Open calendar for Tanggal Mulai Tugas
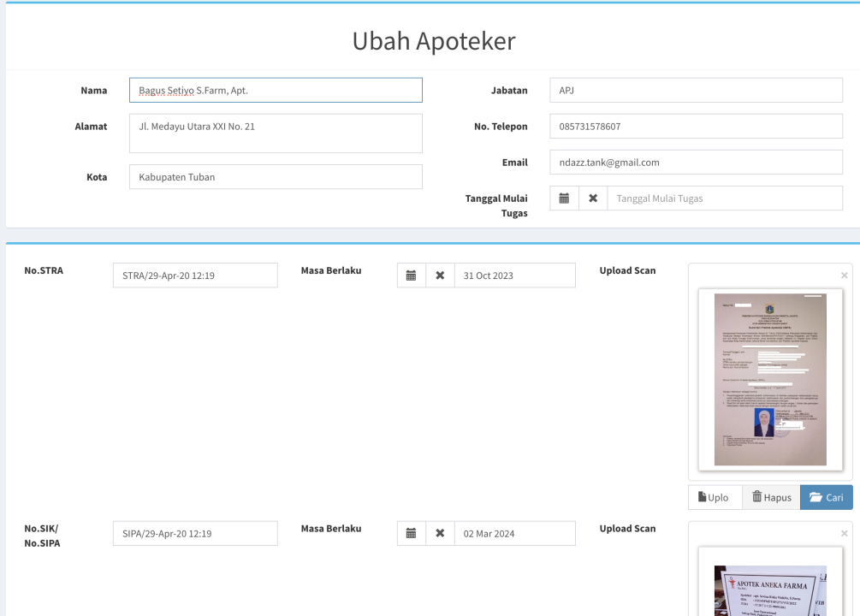Screen dimensions: 860x616 click(x=564, y=198)
